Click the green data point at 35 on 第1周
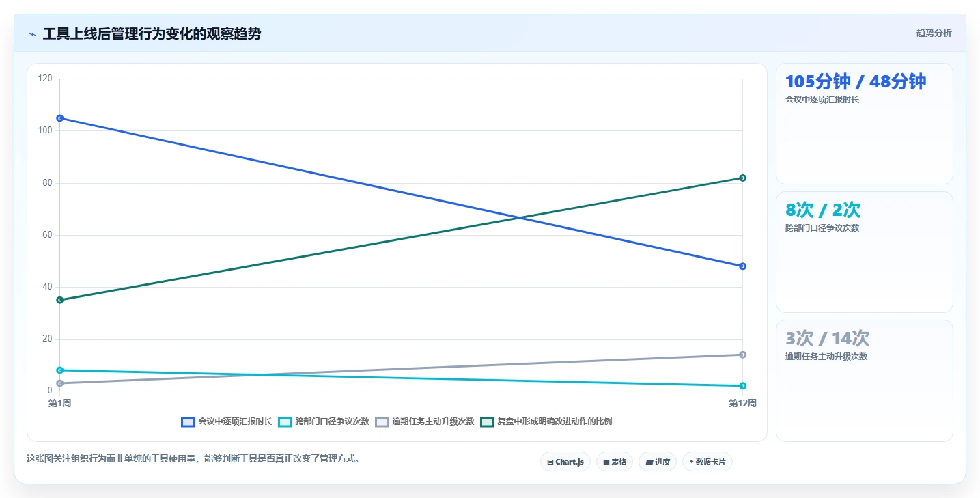The width and height of the screenshot is (980, 498). pyautogui.click(x=60, y=300)
